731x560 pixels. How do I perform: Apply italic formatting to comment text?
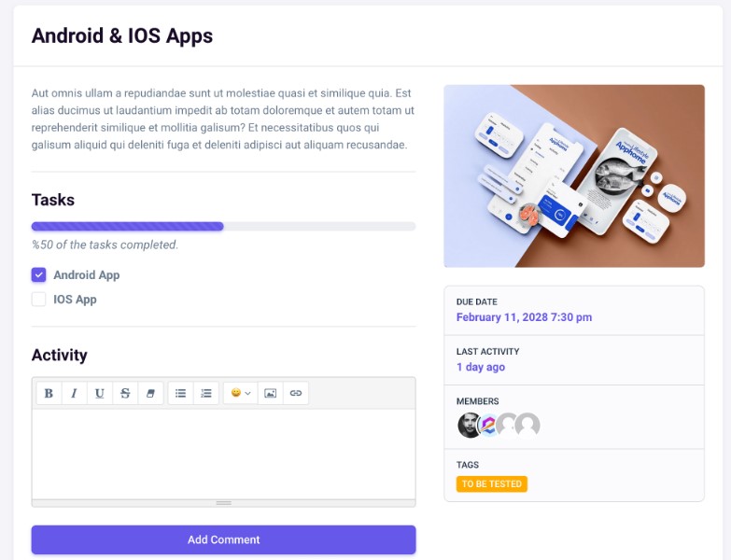[x=74, y=393]
